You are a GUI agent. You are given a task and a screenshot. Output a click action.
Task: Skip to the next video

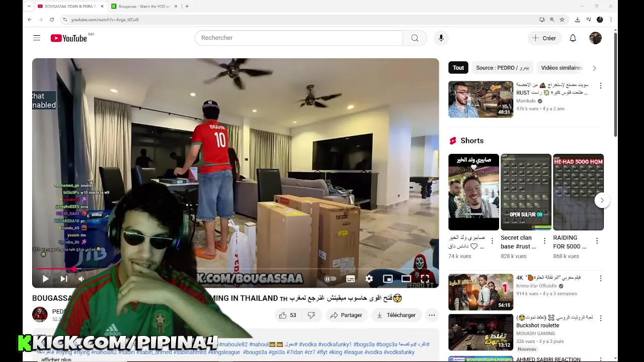[64, 279]
